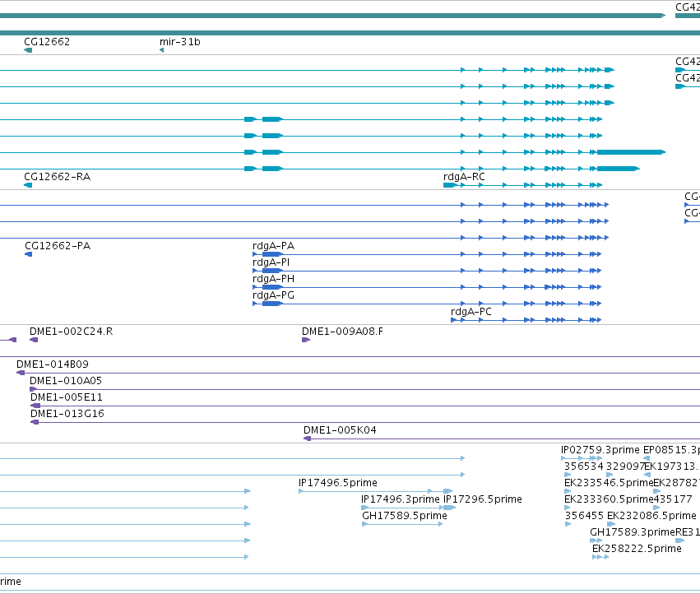The image size is (700, 594).
Task: Click the EK232086.5prime EST block glyph
Action: pyautogui.click(x=611, y=524)
